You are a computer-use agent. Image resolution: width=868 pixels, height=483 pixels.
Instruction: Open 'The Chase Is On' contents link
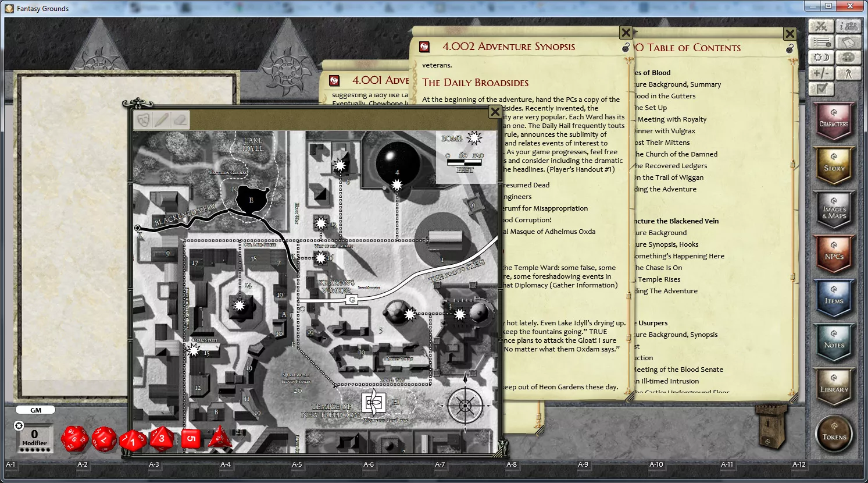tap(658, 268)
